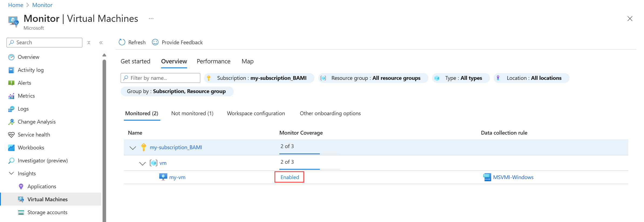Click the Applications lightbulb icon

coord(21,186)
